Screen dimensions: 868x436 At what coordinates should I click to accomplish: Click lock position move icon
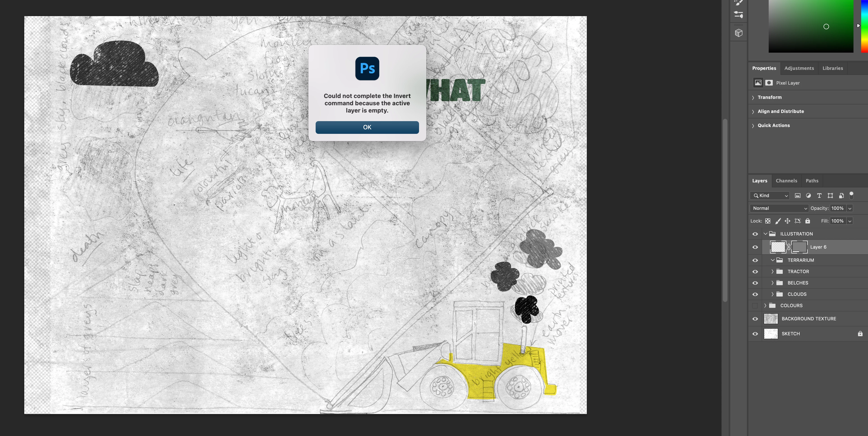(x=788, y=221)
